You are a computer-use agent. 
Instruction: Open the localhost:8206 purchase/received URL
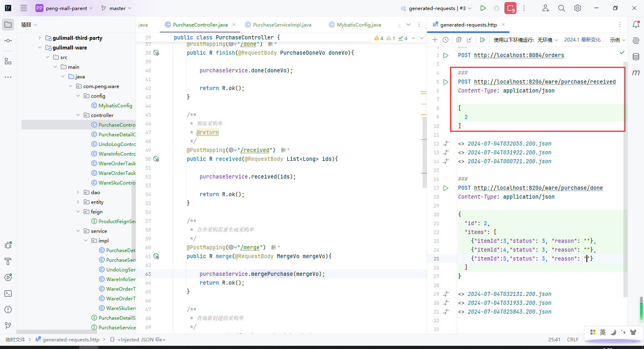(x=545, y=82)
